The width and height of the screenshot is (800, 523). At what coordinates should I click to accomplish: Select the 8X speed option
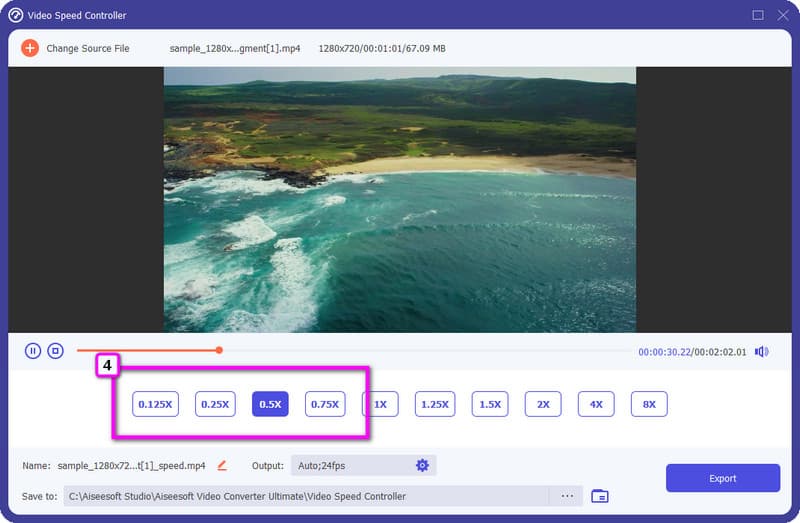649,404
